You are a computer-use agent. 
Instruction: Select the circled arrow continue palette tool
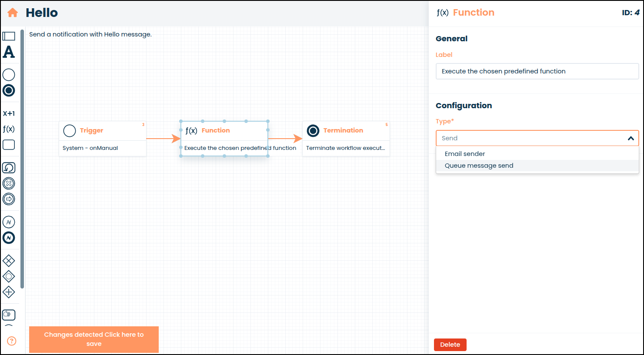tap(9, 199)
